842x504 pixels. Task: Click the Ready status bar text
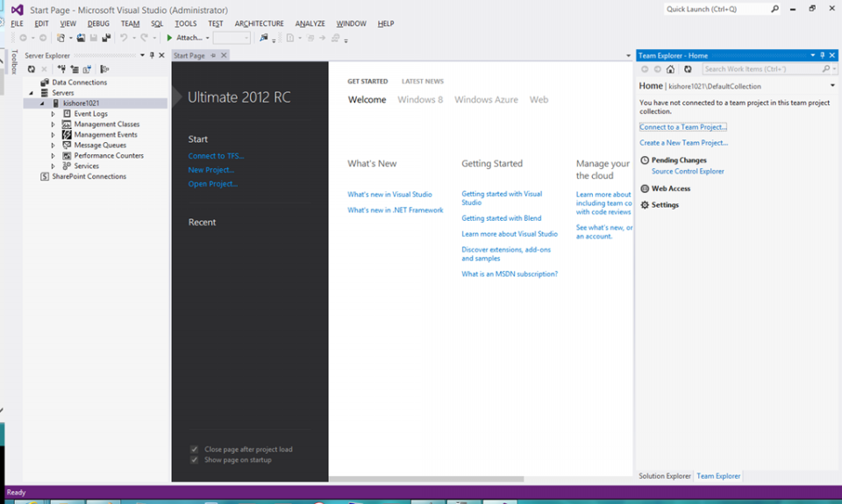click(x=16, y=493)
